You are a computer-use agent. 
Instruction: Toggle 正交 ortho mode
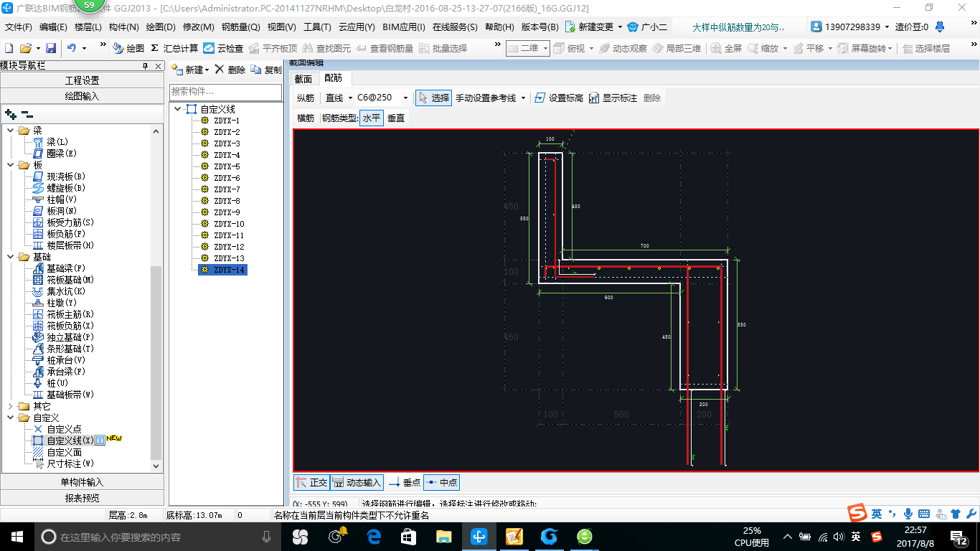(311, 483)
